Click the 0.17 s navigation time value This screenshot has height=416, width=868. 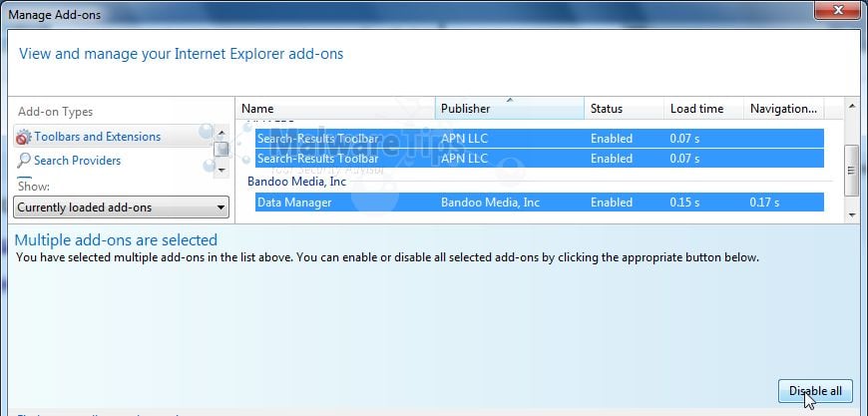point(764,203)
